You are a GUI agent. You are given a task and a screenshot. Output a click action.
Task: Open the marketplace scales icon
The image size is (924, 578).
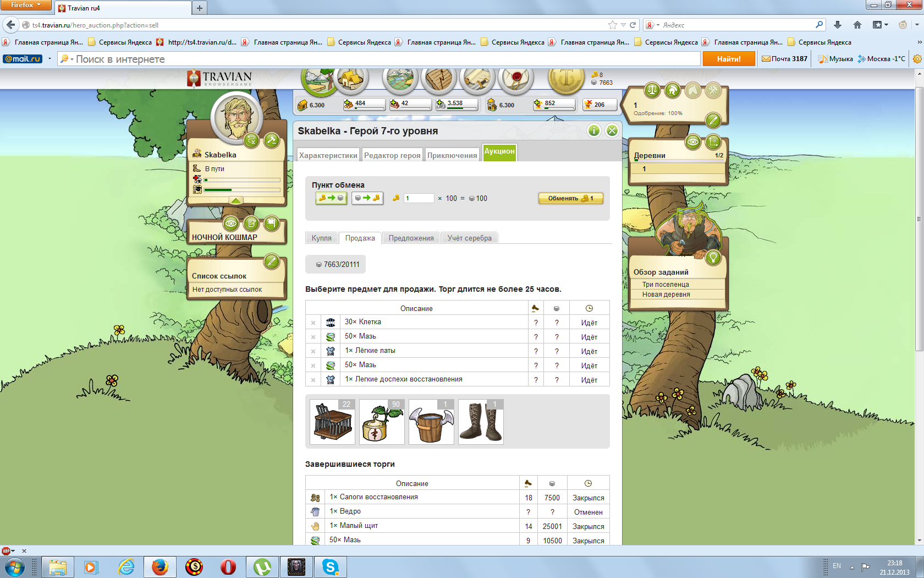652,90
